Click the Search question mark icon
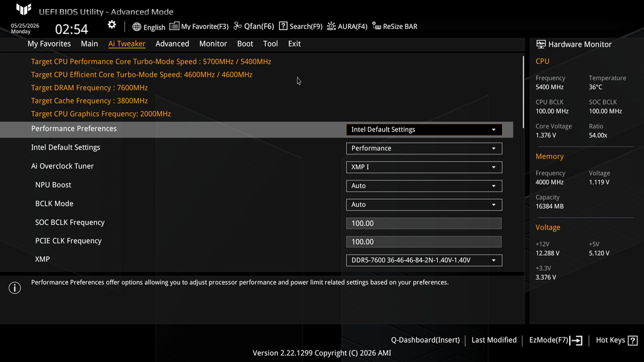 pyautogui.click(x=283, y=26)
